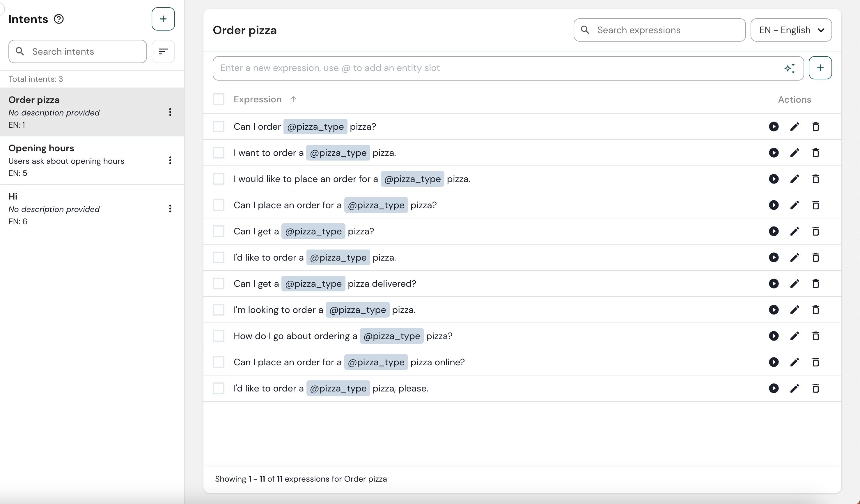The image size is (860, 504).
Task: Add a new expression with the plus button
Action: tap(820, 68)
